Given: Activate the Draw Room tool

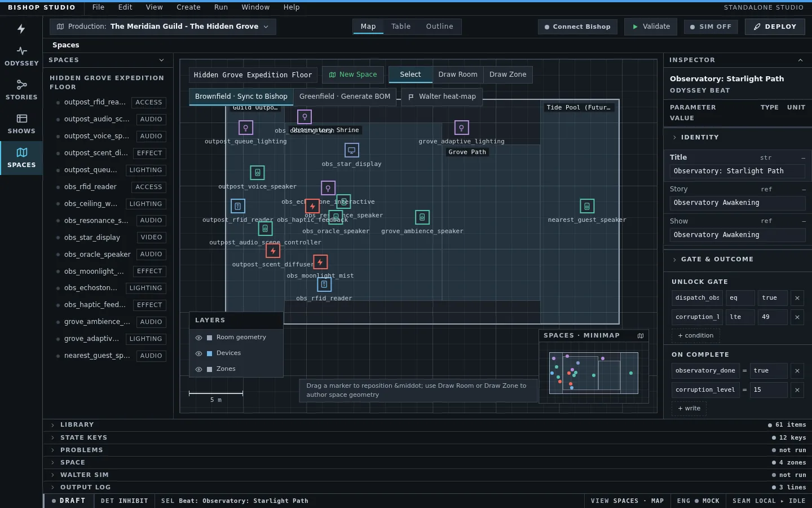Looking at the screenshot, I should point(458,75).
